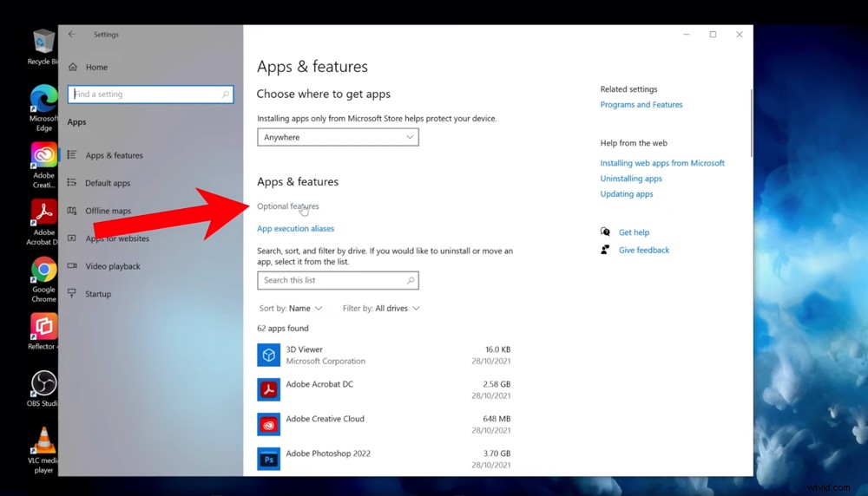
Task: Open Programs and Features link
Action: pos(641,105)
